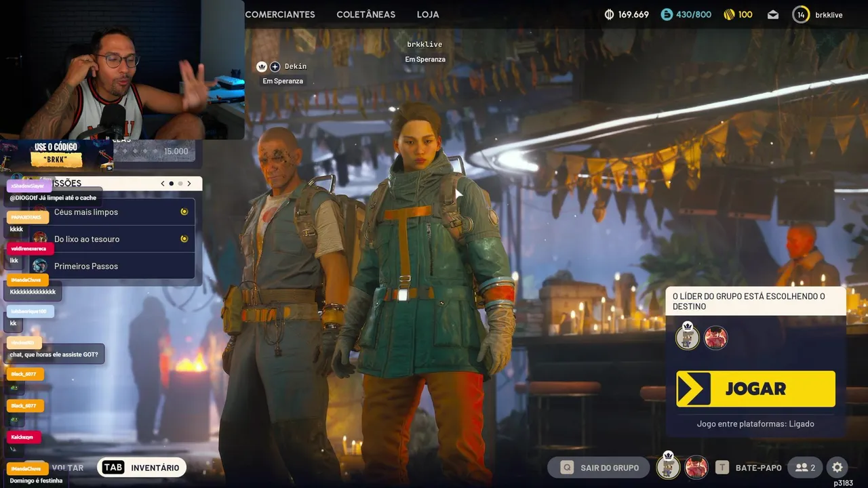The height and width of the screenshot is (488, 868).
Task: Open the settings gear icon
Action: coord(837,468)
